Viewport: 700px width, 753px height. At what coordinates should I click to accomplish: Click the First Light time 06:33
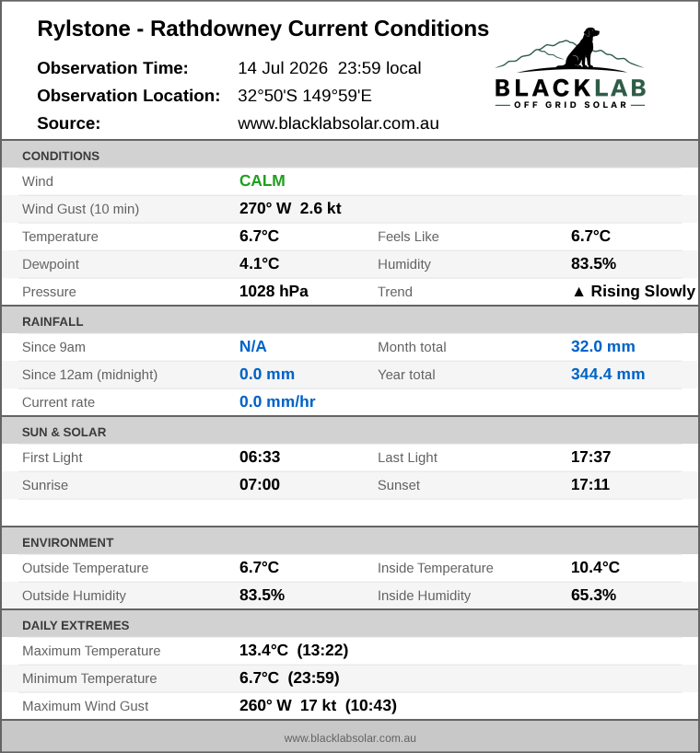tap(260, 457)
